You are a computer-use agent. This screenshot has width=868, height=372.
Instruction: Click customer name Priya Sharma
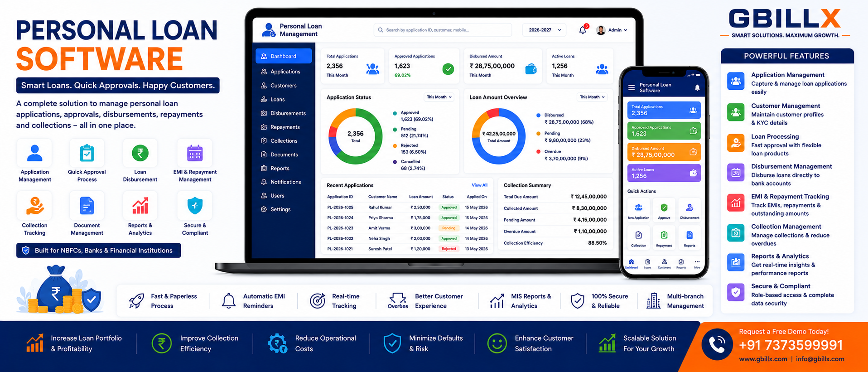[381, 218]
